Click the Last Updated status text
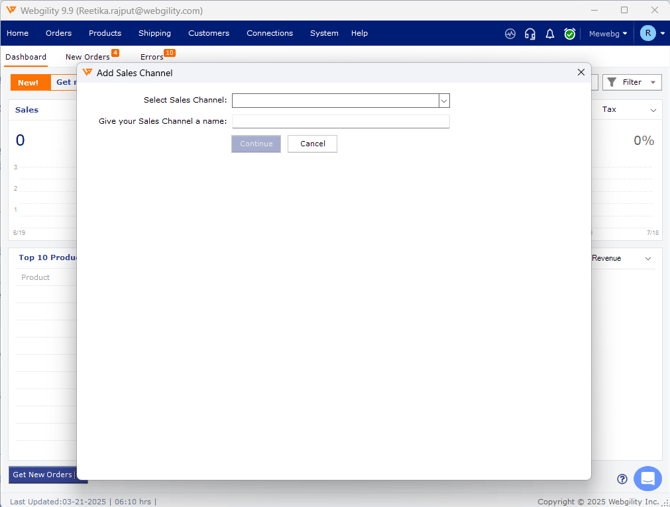 point(81,501)
